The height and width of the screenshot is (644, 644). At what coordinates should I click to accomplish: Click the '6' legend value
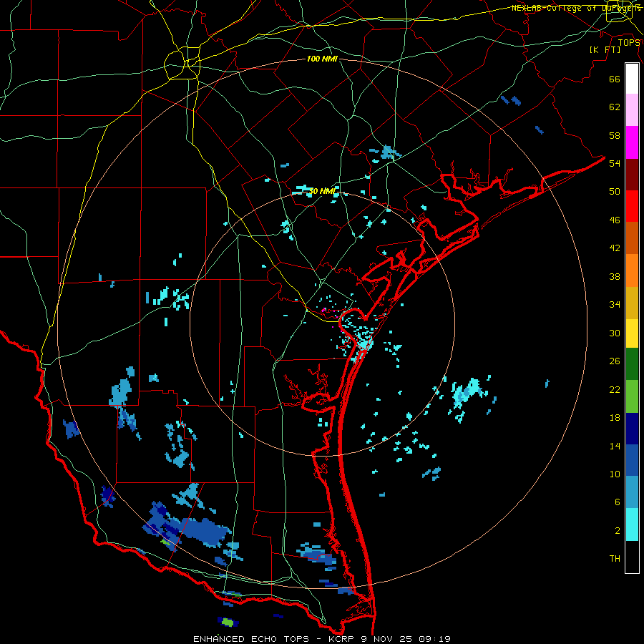[618, 502]
